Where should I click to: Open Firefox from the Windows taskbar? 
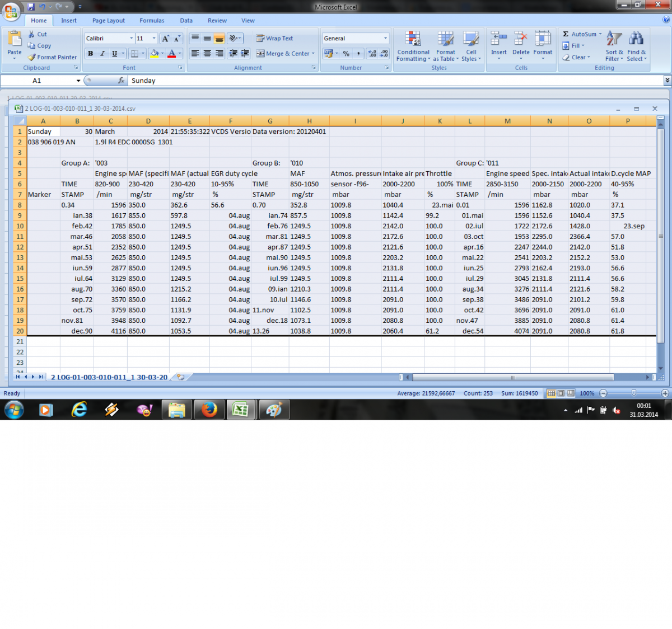(209, 410)
